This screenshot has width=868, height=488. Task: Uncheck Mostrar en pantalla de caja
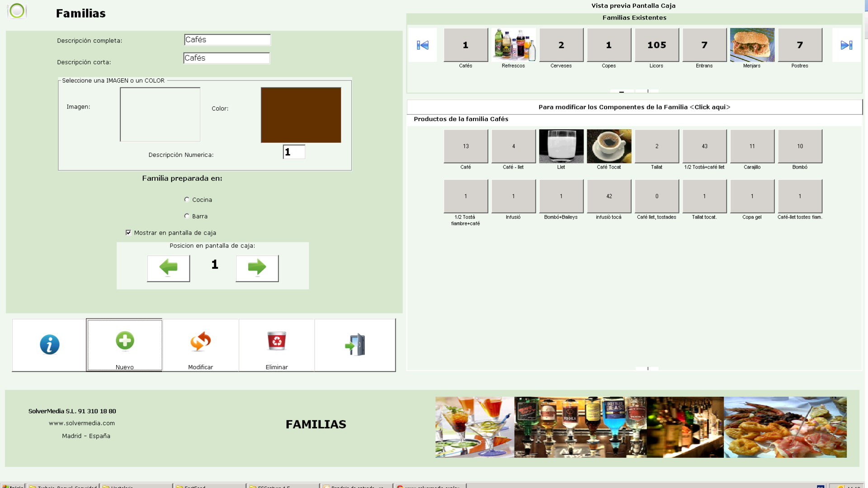coord(128,232)
